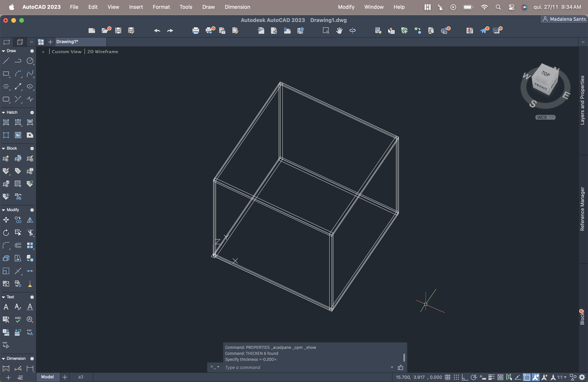
Task: Activate the Rotate tool
Action: (x=6, y=233)
